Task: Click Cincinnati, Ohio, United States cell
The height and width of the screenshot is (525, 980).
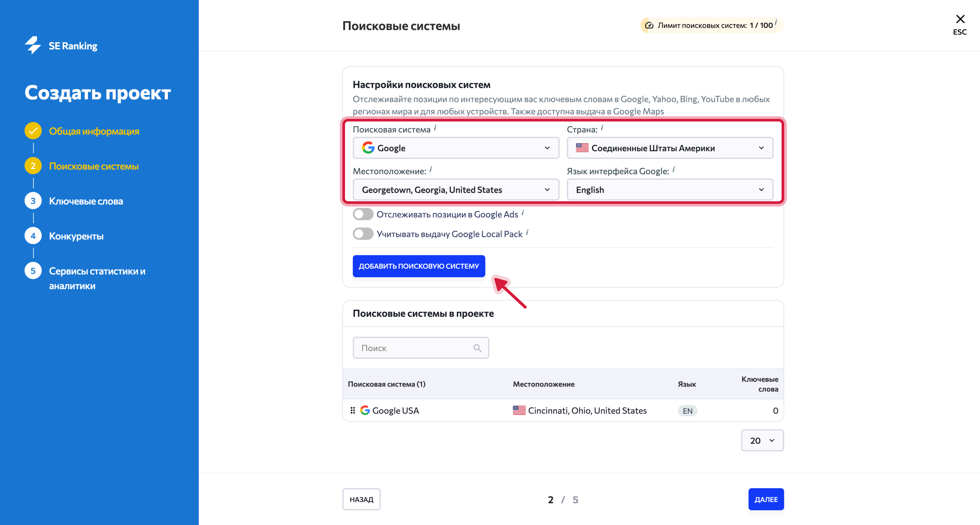Action: tap(587, 410)
